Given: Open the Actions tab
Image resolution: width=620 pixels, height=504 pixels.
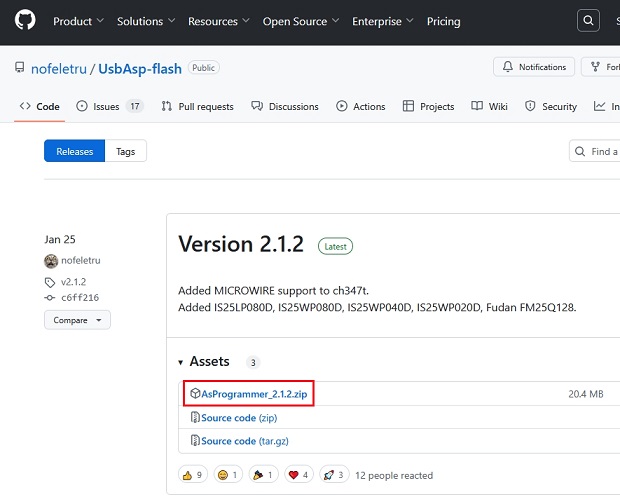Looking at the screenshot, I should (361, 107).
